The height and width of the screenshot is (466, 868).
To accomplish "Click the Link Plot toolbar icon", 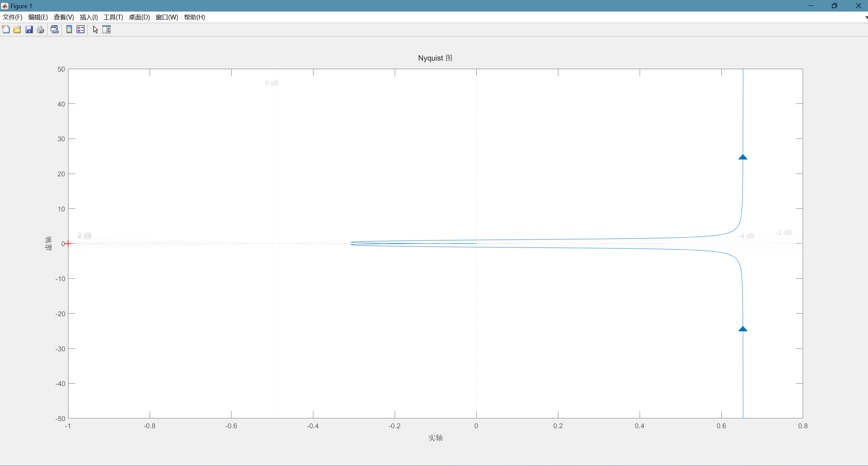I will tap(54, 30).
